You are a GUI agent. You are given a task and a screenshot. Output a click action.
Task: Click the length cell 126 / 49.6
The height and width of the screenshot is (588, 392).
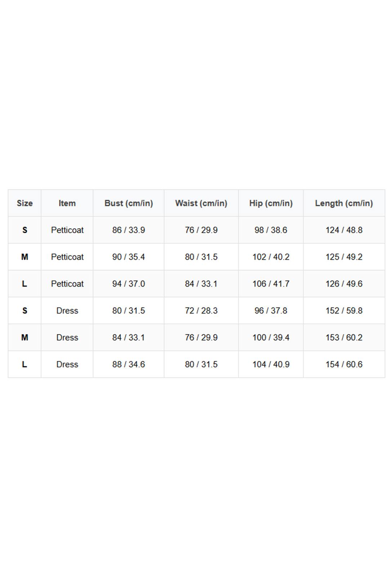tap(344, 284)
